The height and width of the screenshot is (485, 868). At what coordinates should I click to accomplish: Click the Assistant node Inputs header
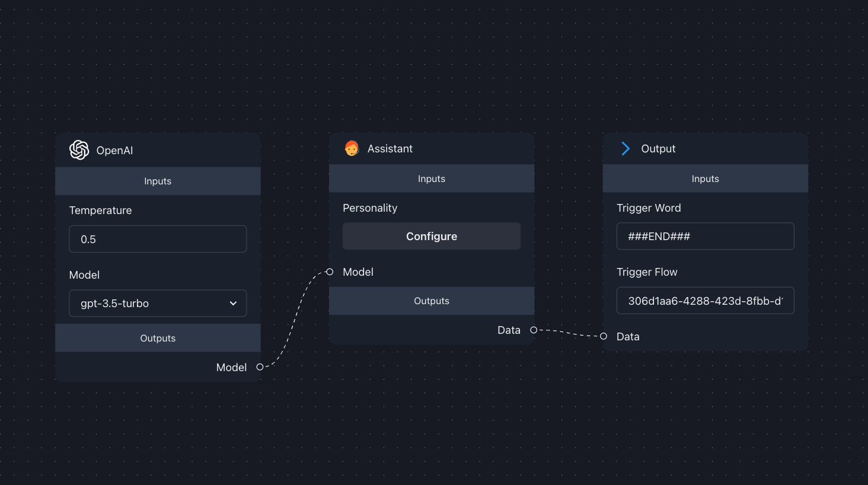[x=431, y=178]
